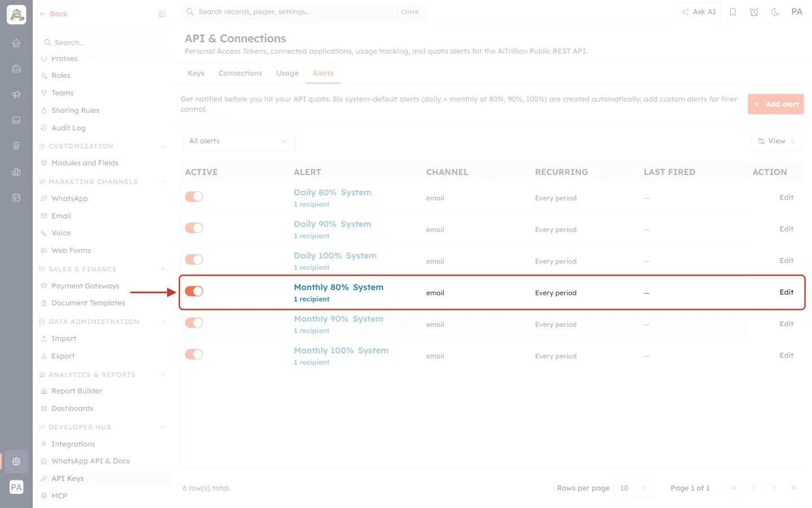Edit the Monthly 80% System alert

786,292
